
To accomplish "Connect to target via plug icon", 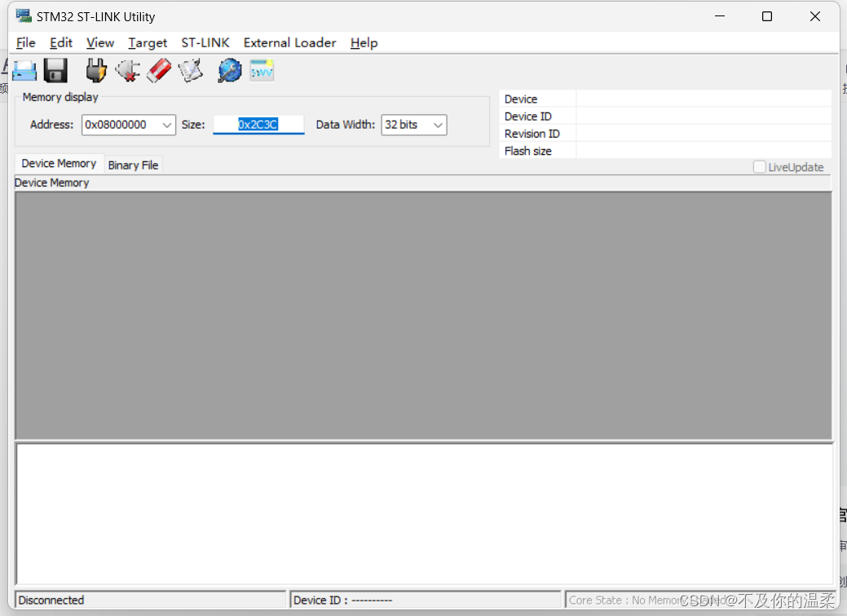I will (x=96, y=71).
